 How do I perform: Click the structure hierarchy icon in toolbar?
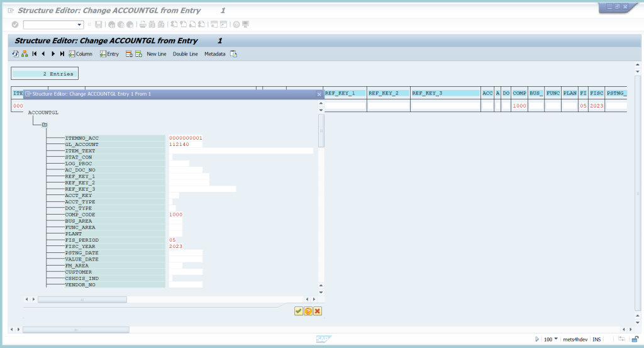coord(25,54)
